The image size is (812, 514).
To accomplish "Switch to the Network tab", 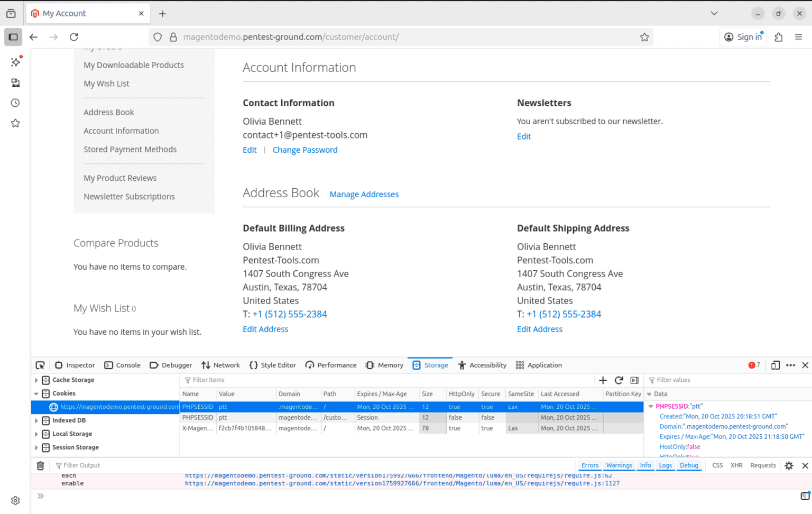I will pos(220,365).
